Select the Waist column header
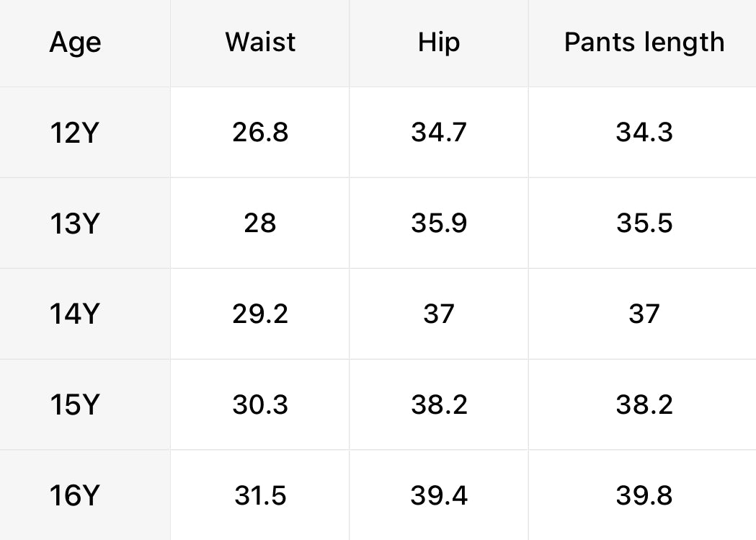The image size is (756, 540). pos(260,42)
